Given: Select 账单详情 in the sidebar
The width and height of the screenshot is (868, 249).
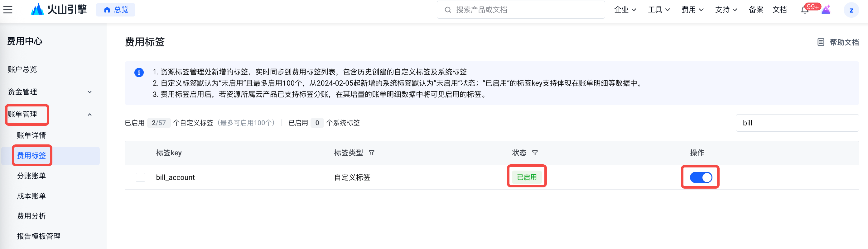Looking at the screenshot, I should [x=31, y=135].
